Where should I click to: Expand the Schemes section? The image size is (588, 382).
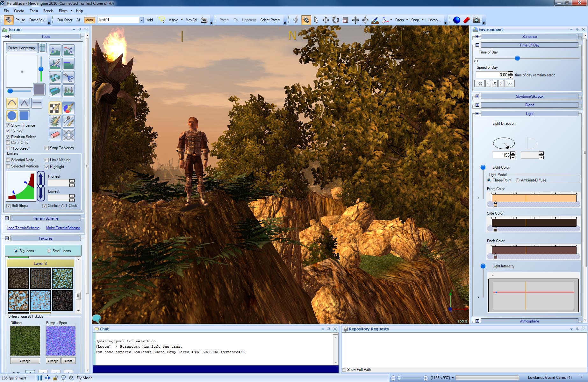coord(477,37)
